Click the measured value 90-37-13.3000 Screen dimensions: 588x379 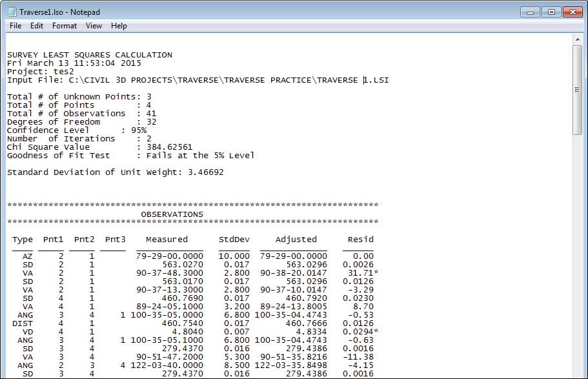[170, 290]
